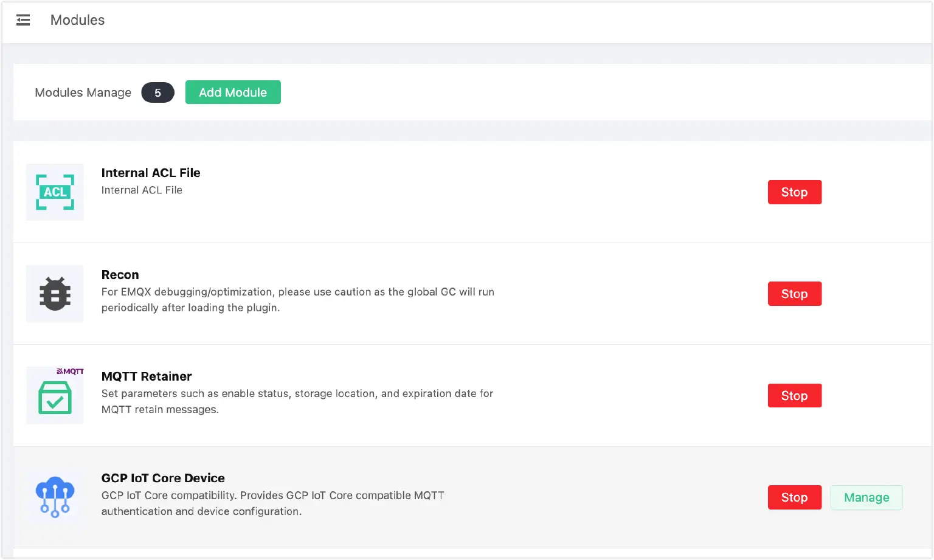934x560 pixels.
Task: Click the GCP IoT Core cloud icon
Action: tap(55, 497)
